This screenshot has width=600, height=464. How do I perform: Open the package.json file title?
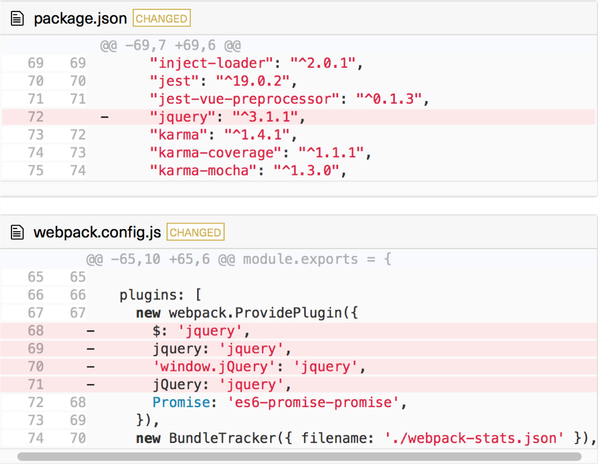80,18
